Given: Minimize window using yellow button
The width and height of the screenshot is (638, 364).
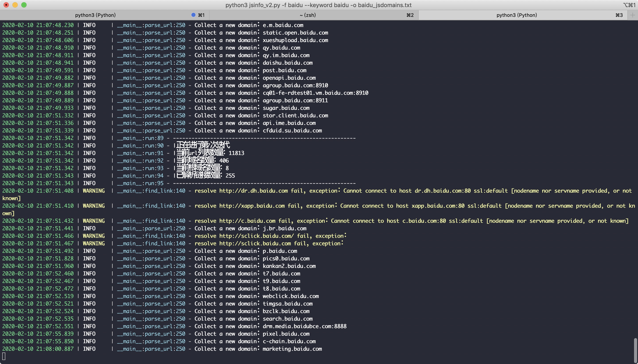Looking at the screenshot, I should click(15, 5).
